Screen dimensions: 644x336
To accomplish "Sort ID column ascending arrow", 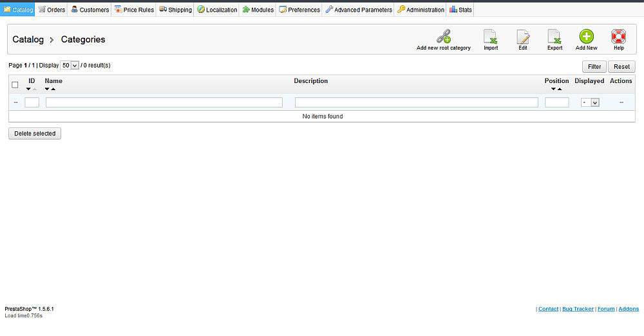I will (x=35, y=89).
